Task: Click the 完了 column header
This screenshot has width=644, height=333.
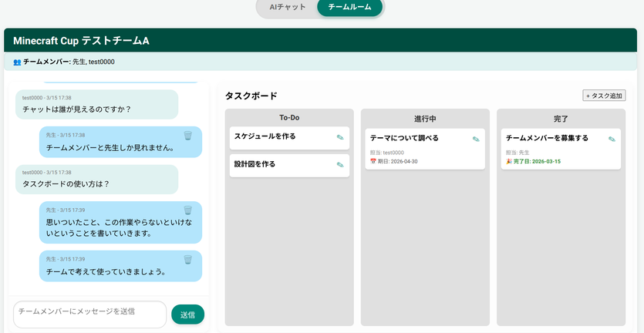Action: tap(561, 119)
